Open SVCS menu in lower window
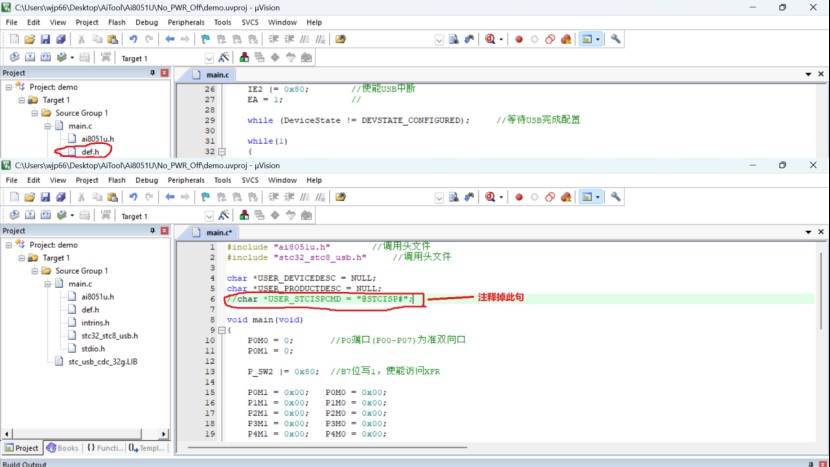Screen dimensions: 830x467 click(250, 180)
